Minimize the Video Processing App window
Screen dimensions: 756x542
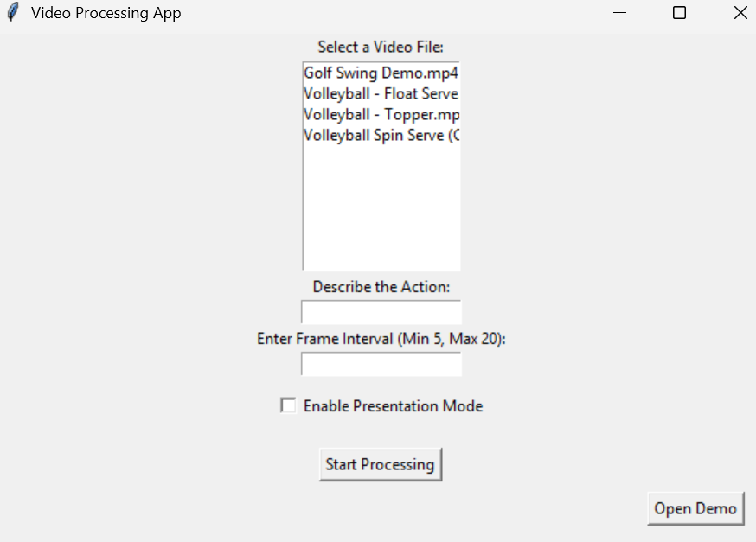point(619,12)
